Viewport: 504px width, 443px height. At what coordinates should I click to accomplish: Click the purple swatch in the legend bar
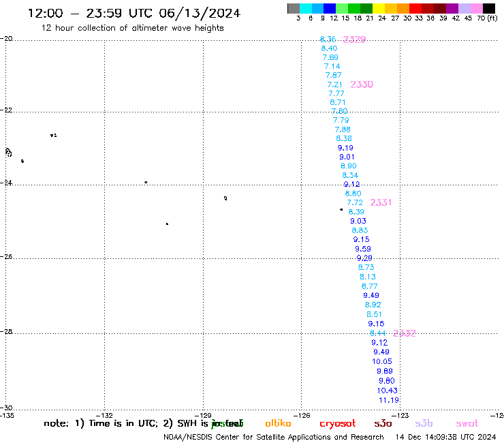tap(452, 9)
